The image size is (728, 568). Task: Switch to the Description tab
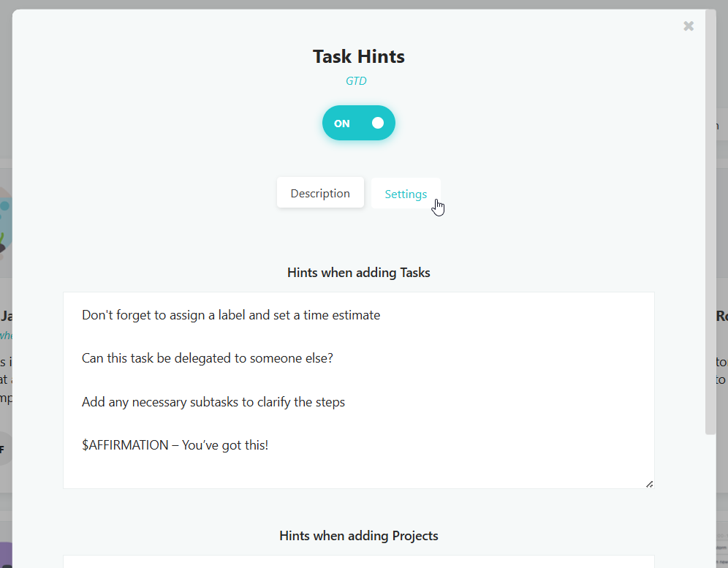[x=320, y=193]
